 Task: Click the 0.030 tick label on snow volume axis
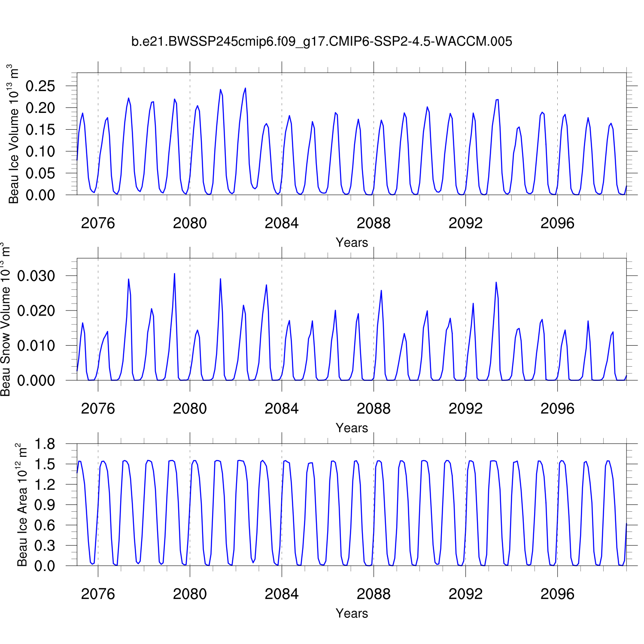pyautogui.click(x=36, y=276)
